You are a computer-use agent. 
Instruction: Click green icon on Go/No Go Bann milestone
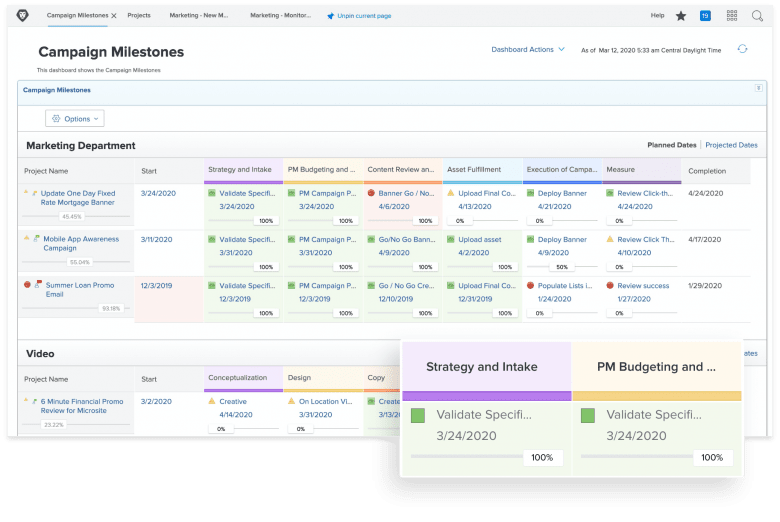(371, 239)
